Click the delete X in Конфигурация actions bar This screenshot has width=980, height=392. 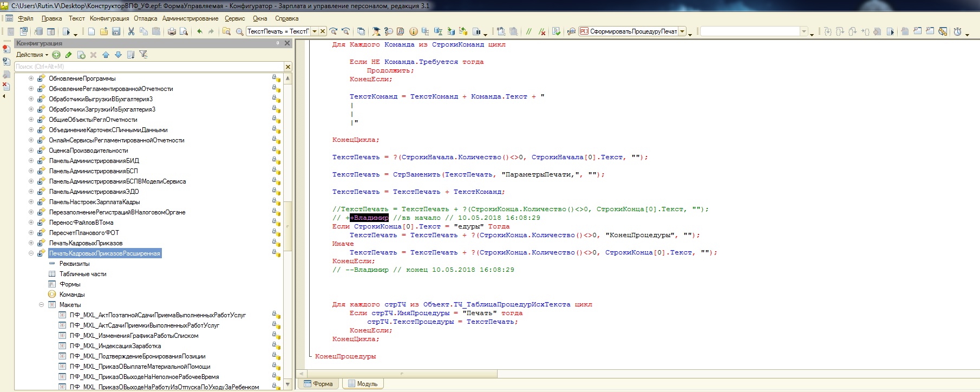pos(93,55)
